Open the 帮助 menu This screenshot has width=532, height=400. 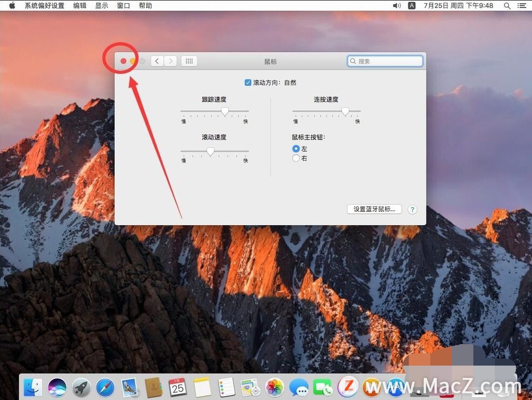[146, 5]
